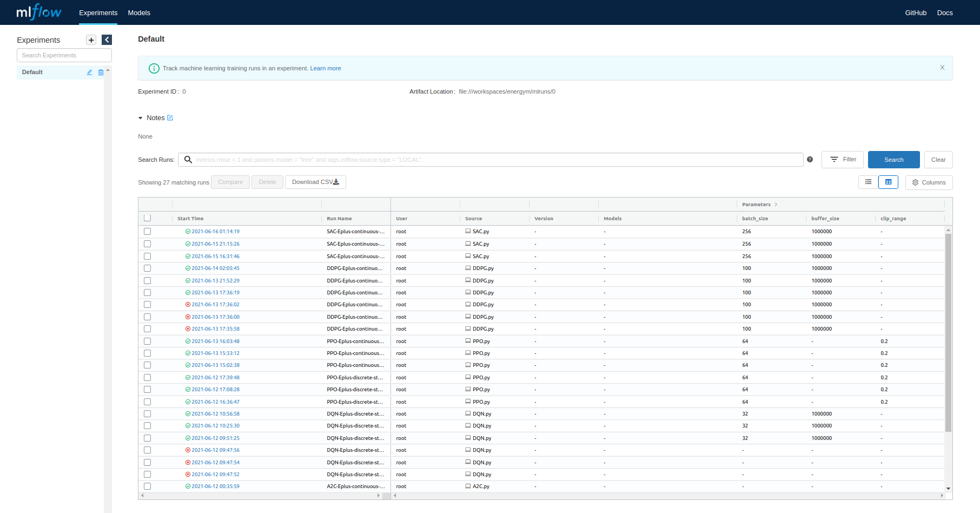Image resolution: width=980 pixels, height=513 pixels.
Task: Click success icon for run 2021-06-13 16:03:48
Action: [188, 341]
